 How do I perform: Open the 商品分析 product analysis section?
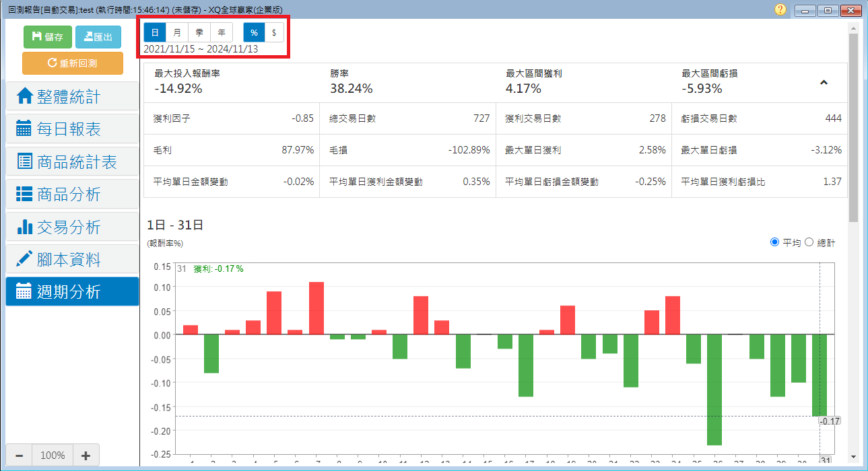tap(72, 194)
